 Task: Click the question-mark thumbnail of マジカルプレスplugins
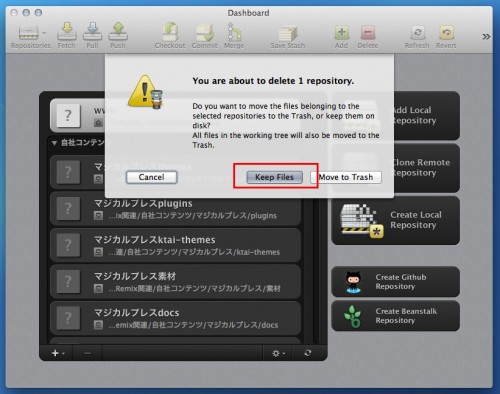[x=68, y=209]
